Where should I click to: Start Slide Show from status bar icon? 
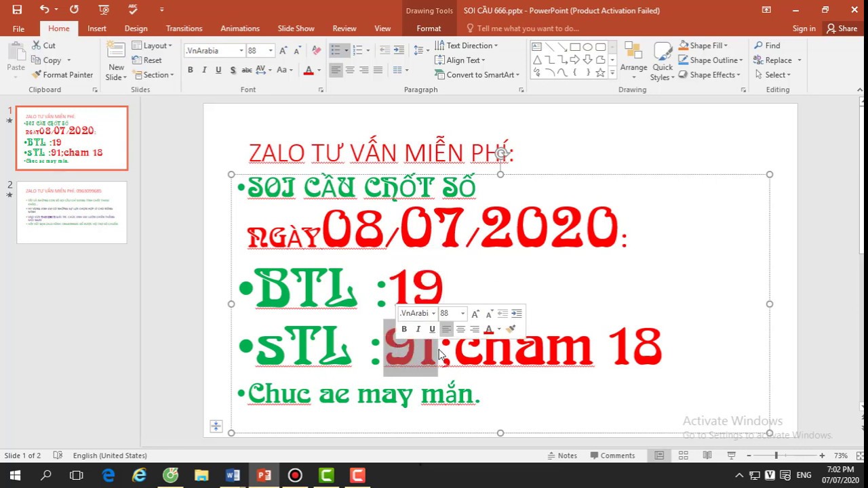click(x=731, y=455)
